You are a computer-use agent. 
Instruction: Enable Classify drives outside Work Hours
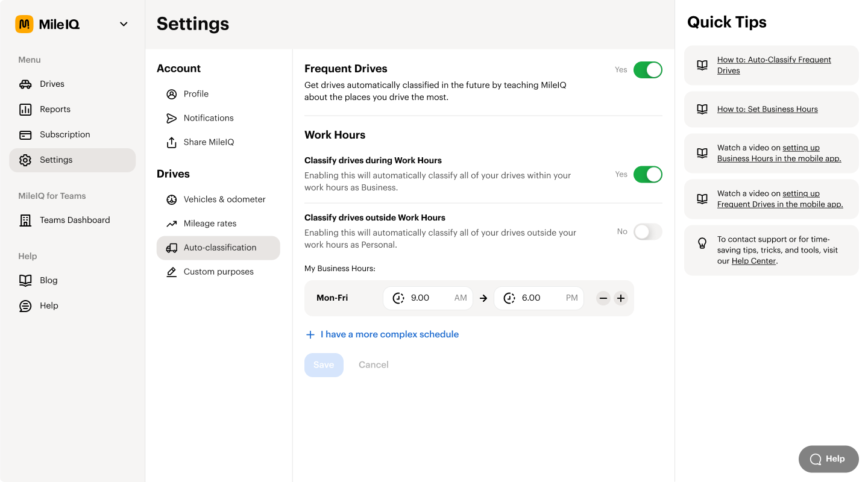[647, 231]
